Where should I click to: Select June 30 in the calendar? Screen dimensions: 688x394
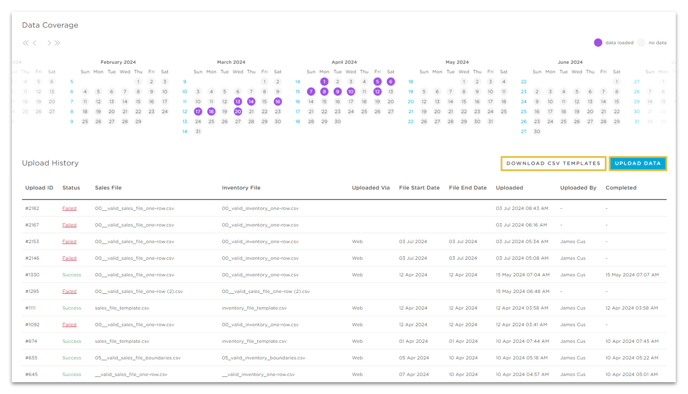coord(537,132)
